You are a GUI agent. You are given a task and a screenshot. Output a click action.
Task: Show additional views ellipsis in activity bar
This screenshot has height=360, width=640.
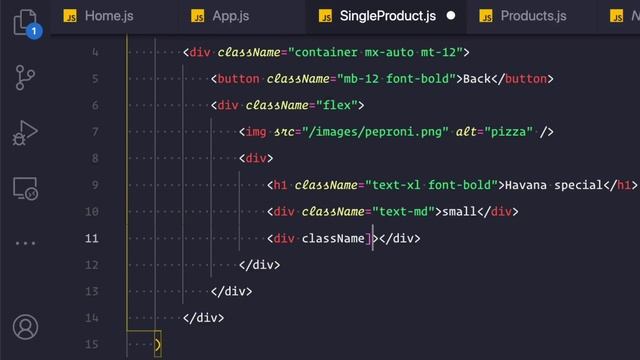[x=25, y=243]
